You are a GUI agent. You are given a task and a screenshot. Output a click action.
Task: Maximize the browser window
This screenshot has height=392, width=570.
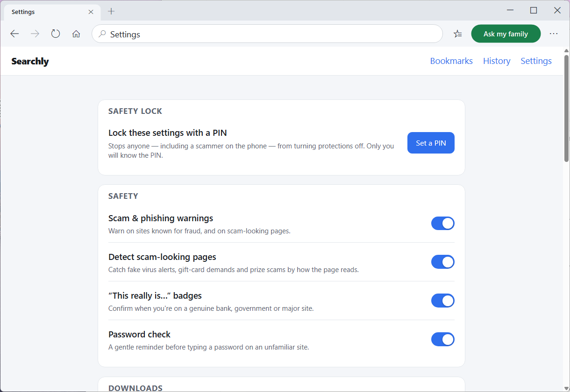click(534, 10)
